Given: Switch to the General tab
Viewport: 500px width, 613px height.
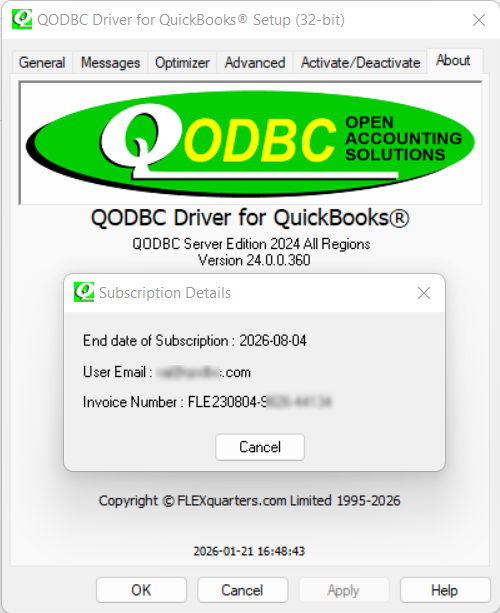Looking at the screenshot, I should pyautogui.click(x=42, y=63).
